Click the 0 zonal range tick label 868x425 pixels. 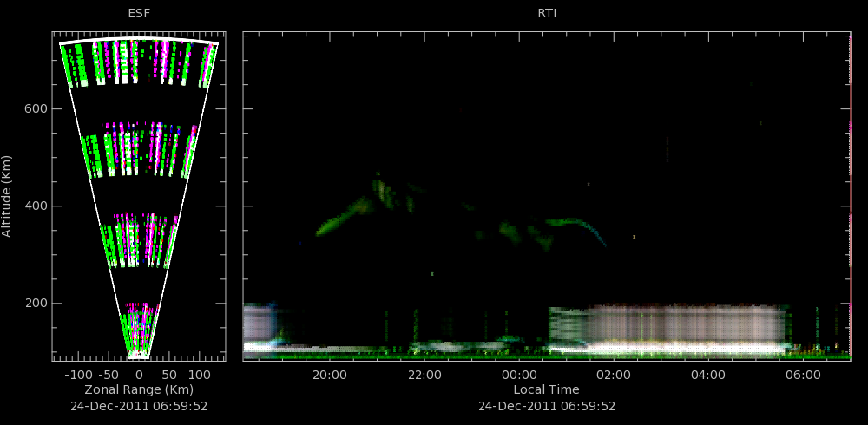pos(139,374)
